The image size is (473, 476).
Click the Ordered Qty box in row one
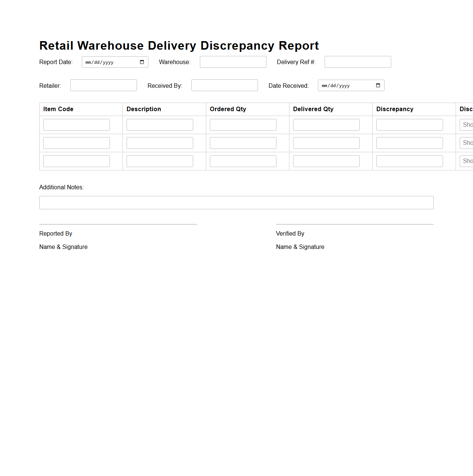tap(243, 124)
